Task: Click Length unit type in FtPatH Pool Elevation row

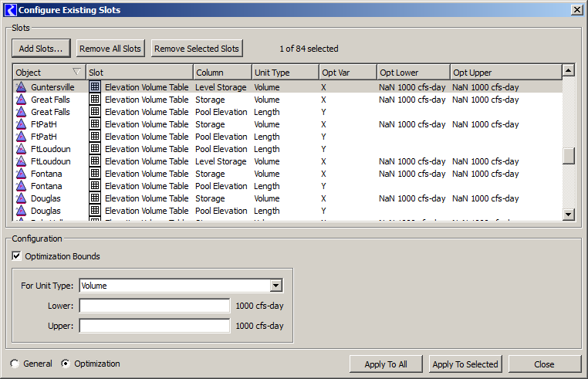Action: tap(267, 137)
